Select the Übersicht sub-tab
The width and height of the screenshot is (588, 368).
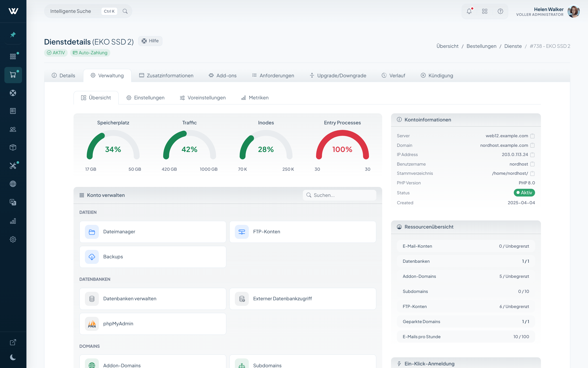tap(96, 98)
